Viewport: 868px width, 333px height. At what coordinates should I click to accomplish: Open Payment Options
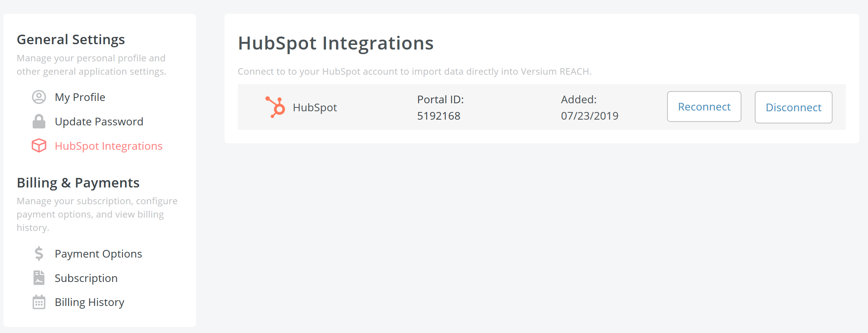pyautogui.click(x=98, y=254)
